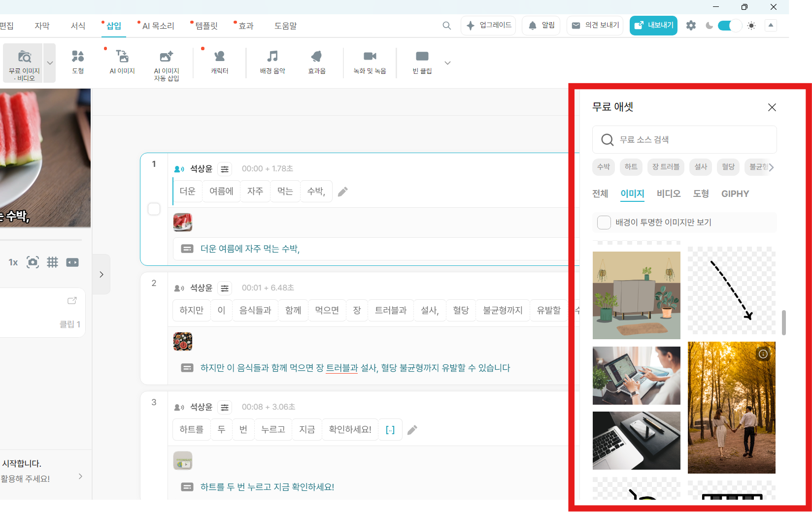Switch to the 비디오 tab in asset panel
The width and height of the screenshot is (812, 512).
(669, 193)
